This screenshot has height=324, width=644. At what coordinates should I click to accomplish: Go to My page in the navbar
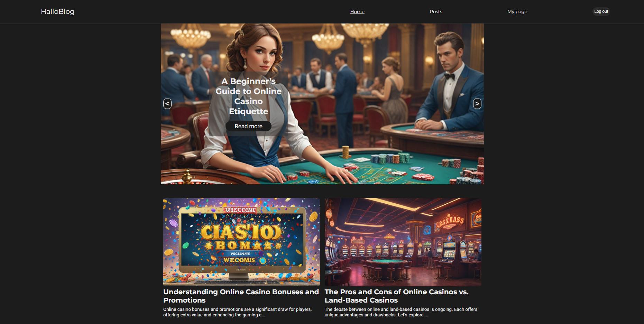click(x=517, y=11)
